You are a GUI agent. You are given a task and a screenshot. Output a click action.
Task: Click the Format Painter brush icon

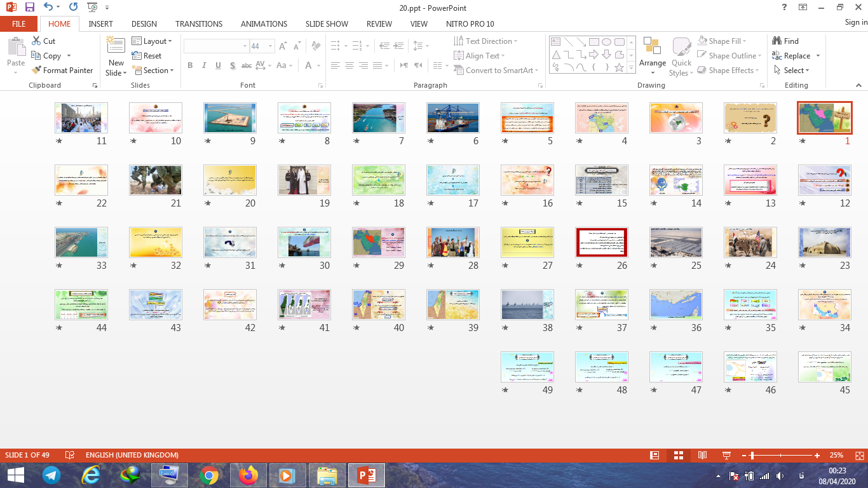click(36, 71)
